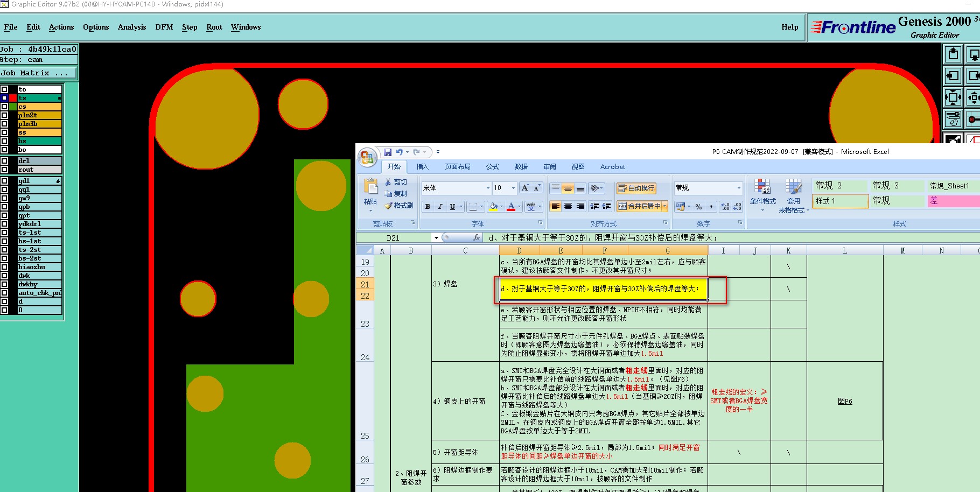This screenshot has width=980, height=492.
Task: Open the font name (宋体) dropdown
Action: click(x=488, y=188)
